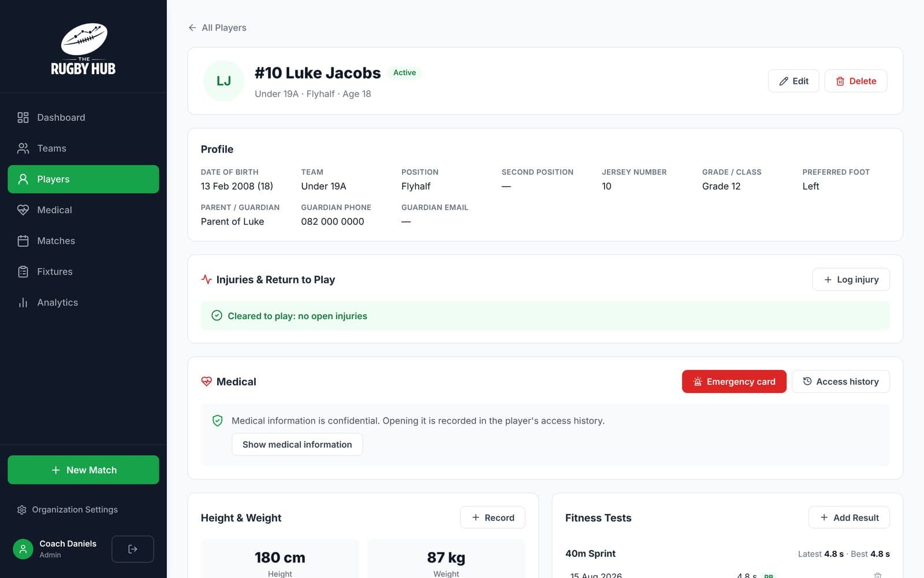View medical Access history

tap(841, 381)
